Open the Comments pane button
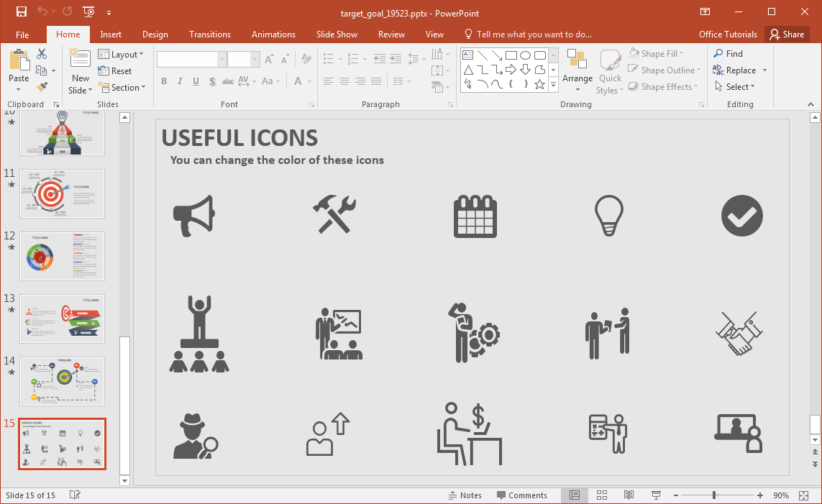Image resolution: width=822 pixels, height=504 pixels. [x=521, y=495]
